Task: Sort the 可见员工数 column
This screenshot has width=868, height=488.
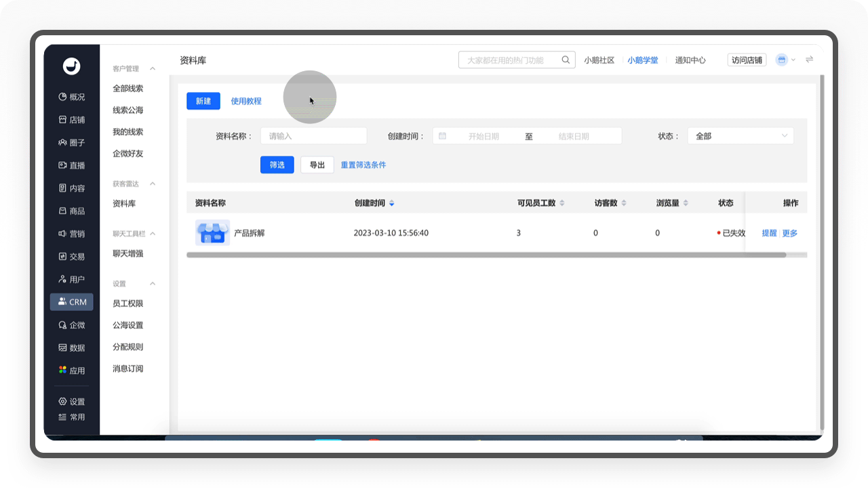Action: [561, 203]
